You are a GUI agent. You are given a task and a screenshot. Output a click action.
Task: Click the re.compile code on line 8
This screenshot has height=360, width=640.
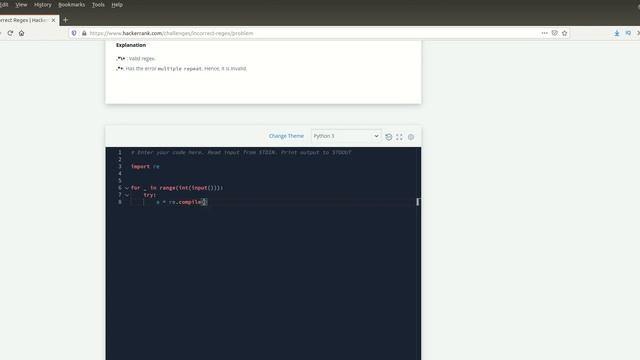point(189,202)
